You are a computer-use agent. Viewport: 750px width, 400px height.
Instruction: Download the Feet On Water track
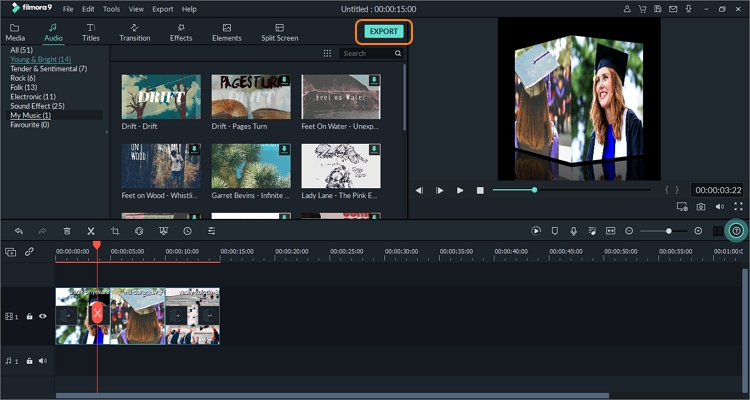coord(375,80)
